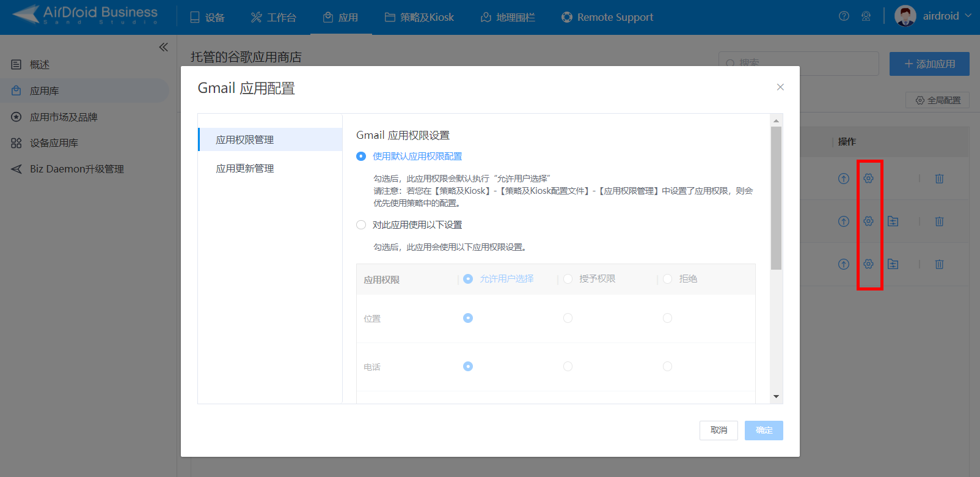Select 授予权限 radio for 电话 row
Viewport: 980px width, 477px height.
[568, 366]
